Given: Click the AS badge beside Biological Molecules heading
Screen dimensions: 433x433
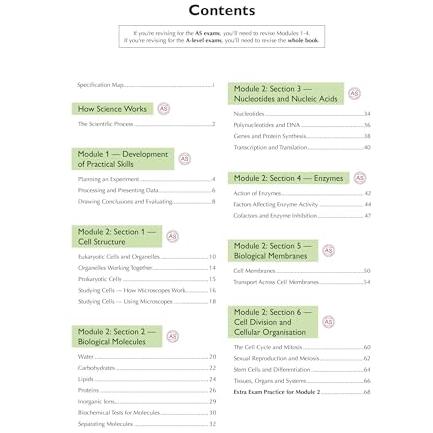Looking at the screenshot, I should (x=172, y=336).
